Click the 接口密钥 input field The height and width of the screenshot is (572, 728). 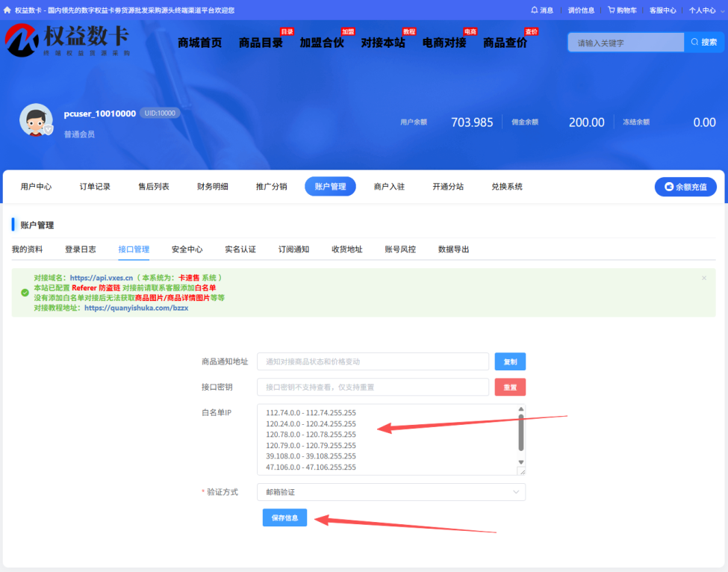pyautogui.click(x=373, y=388)
